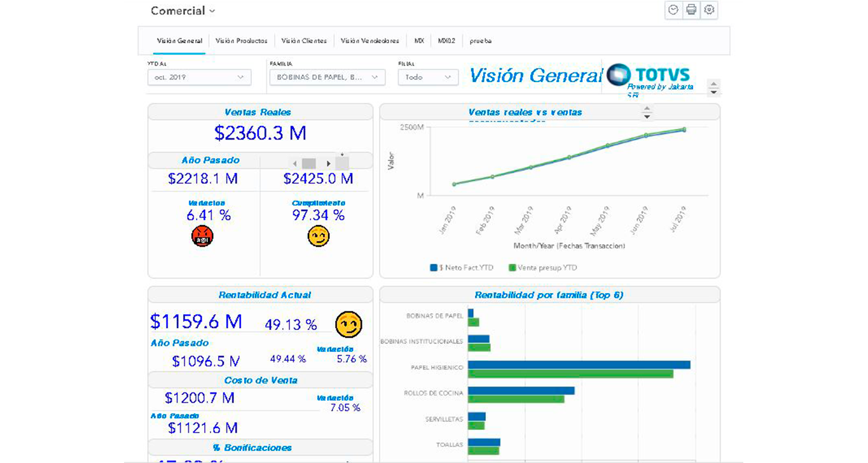Image resolution: width=868 pixels, height=463 pixels.
Task: Select the MX02 tab
Action: (446, 41)
